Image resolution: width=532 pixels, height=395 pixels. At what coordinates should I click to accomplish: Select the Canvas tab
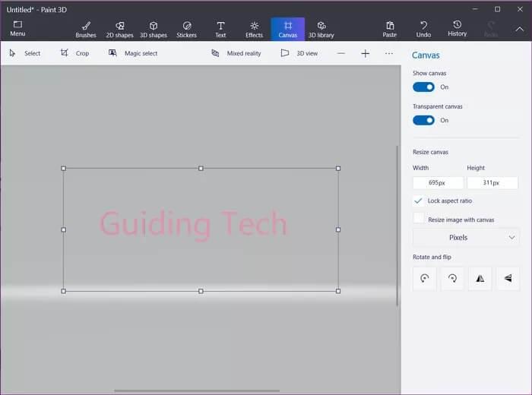[288, 30]
